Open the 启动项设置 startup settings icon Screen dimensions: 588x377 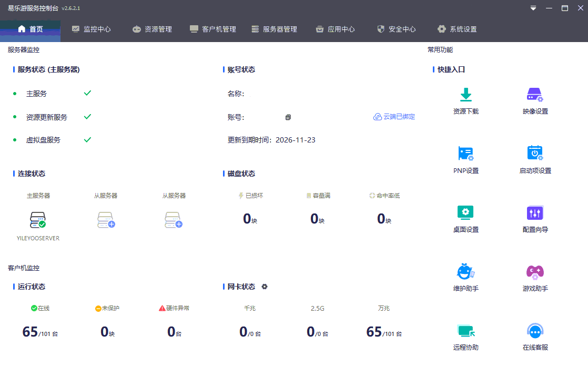535,153
